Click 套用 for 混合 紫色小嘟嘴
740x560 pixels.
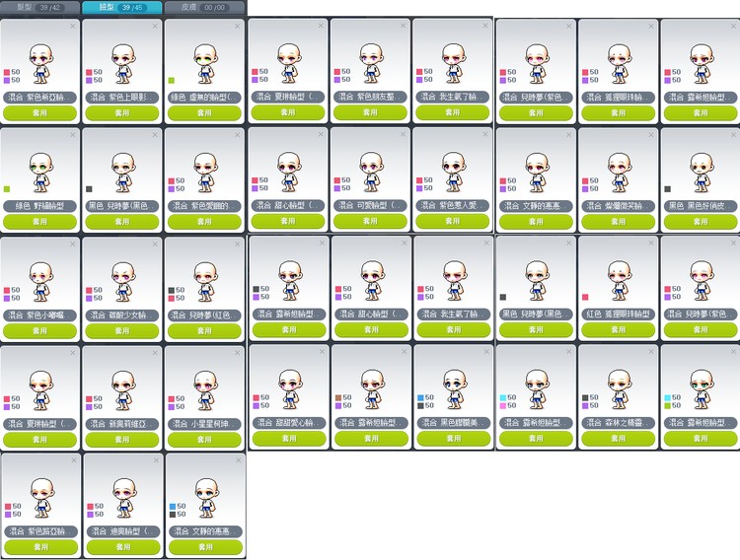tap(40, 330)
